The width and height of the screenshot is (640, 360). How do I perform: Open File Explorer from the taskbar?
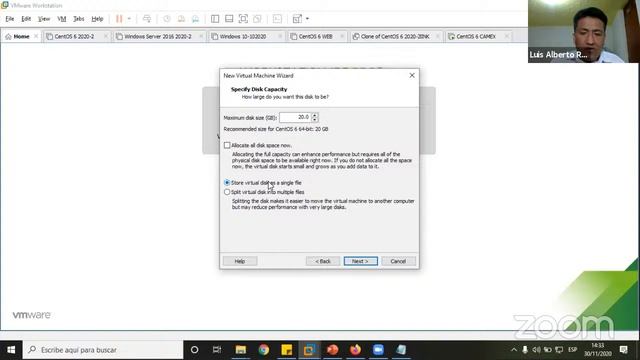click(241, 350)
